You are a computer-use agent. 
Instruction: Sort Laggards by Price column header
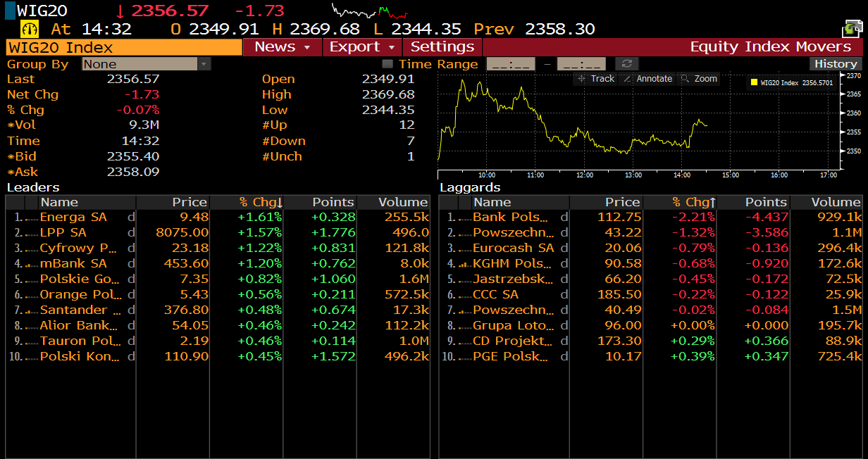[606, 202]
